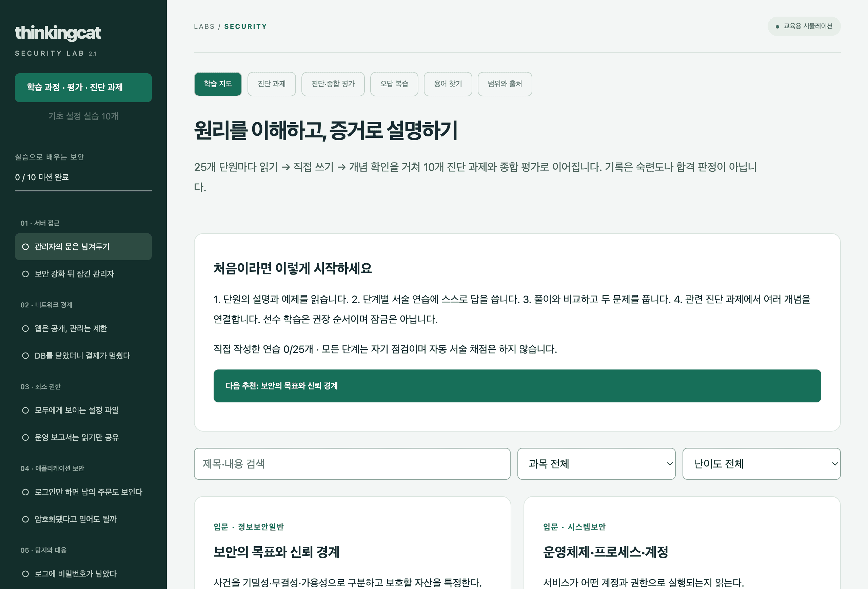Open the 진단·종합 평가 tab
The image size is (868, 589).
click(x=333, y=84)
